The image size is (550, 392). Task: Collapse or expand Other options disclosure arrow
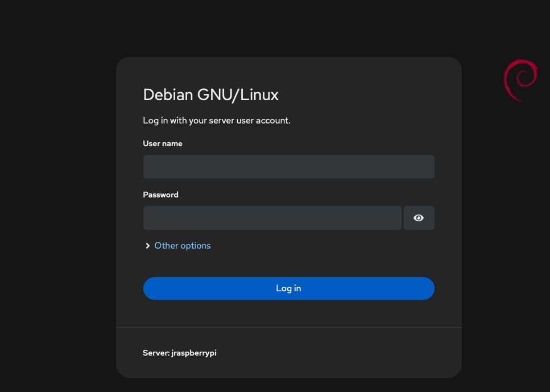coord(147,245)
